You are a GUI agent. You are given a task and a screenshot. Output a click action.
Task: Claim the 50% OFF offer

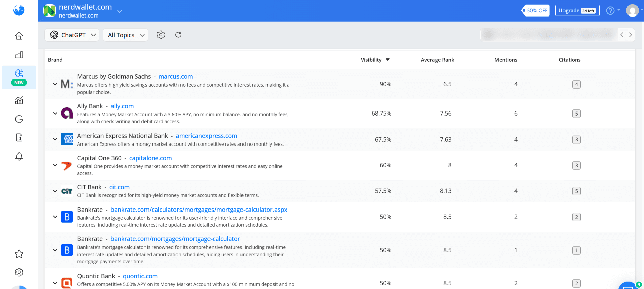point(536,11)
